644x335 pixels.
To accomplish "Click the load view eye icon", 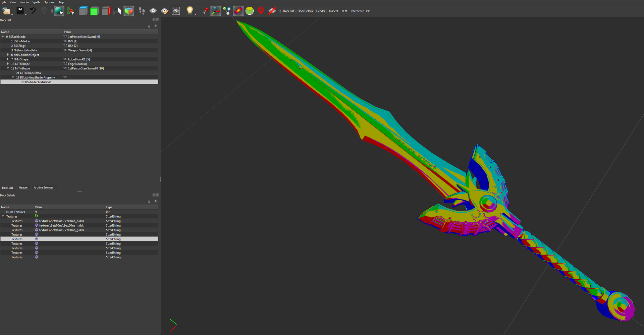I will pyautogui.click(x=153, y=11).
